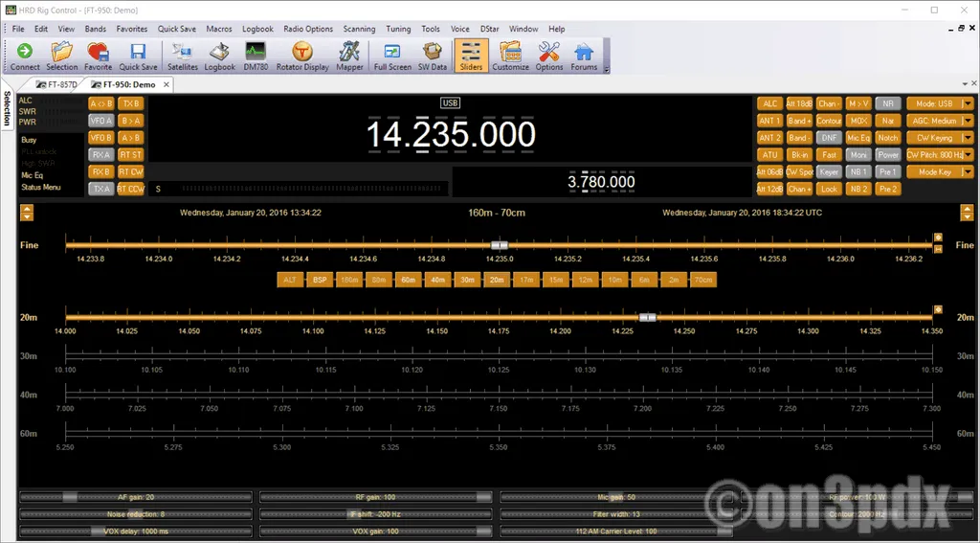Toggle the DNF filter button
The height and width of the screenshot is (543, 980).
[829, 138]
